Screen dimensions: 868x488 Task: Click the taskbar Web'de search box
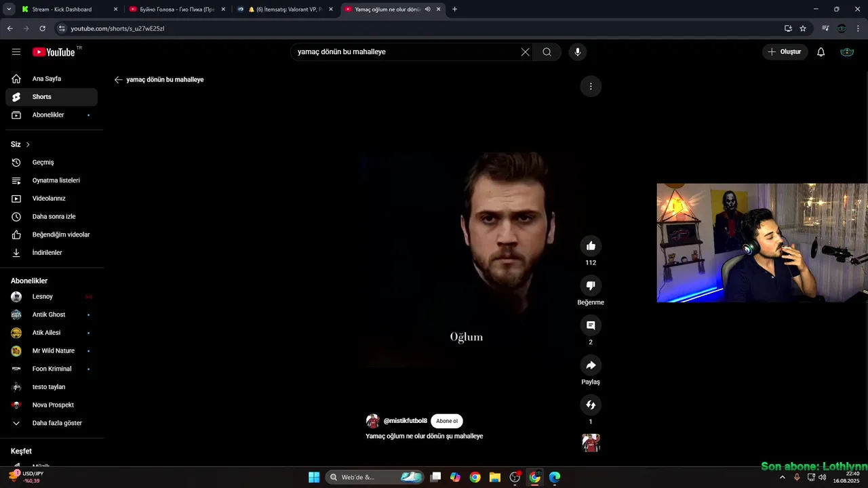[374, 477]
